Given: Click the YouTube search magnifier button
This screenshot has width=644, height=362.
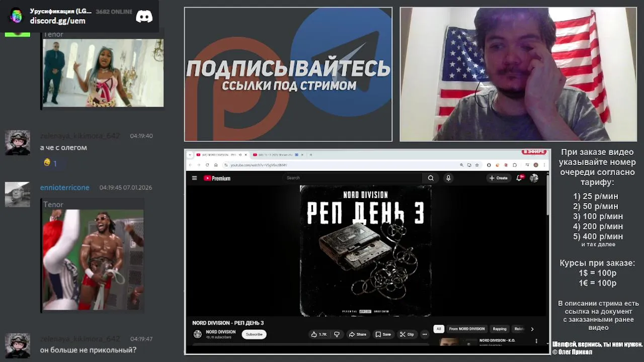Looking at the screenshot, I should tap(431, 178).
